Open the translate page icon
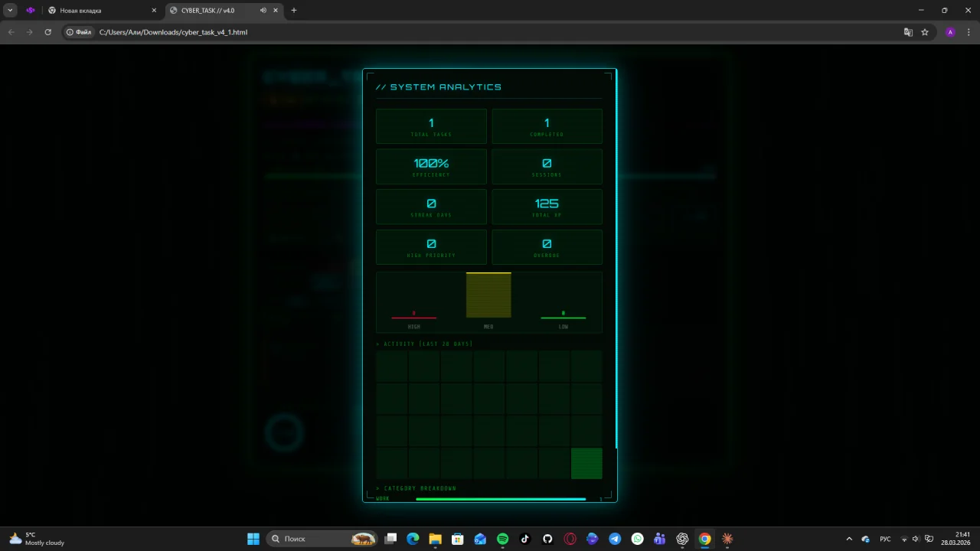The width and height of the screenshot is (980, 551). point(908,32)
